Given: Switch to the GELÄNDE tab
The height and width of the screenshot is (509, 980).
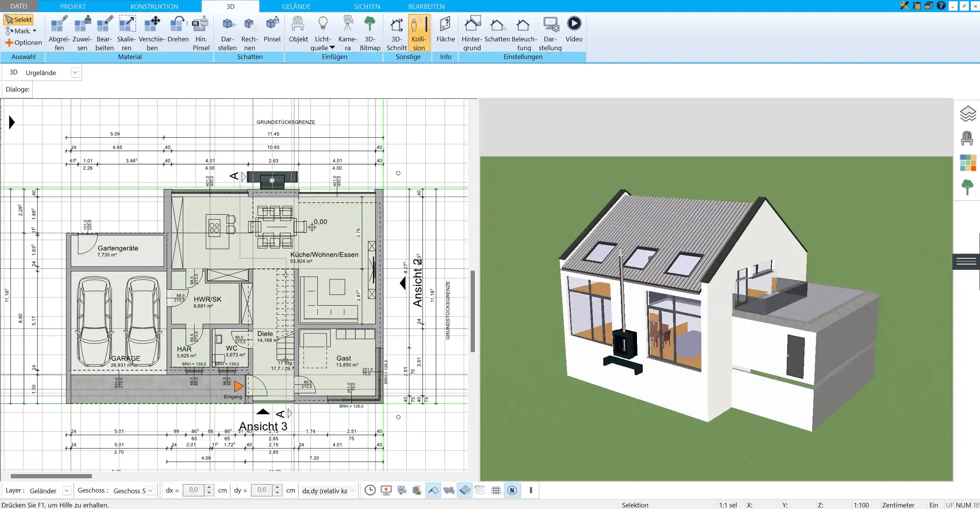Looking at the screenshot, I should coord(296,6).
